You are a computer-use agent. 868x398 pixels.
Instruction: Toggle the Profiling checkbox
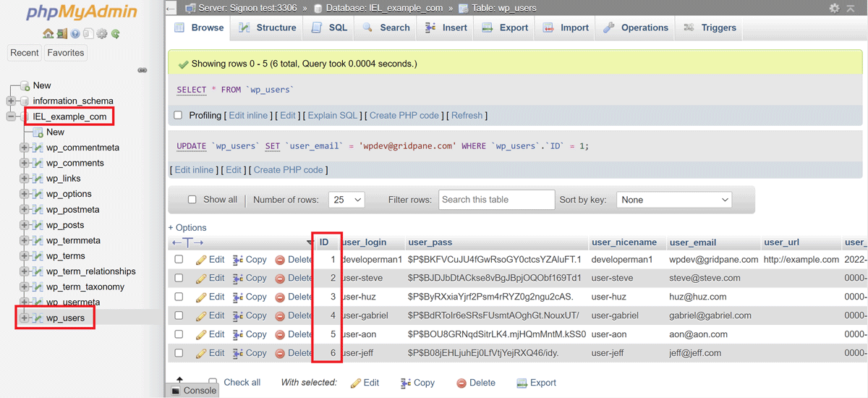pyautogui.click(x=178, y=115)
